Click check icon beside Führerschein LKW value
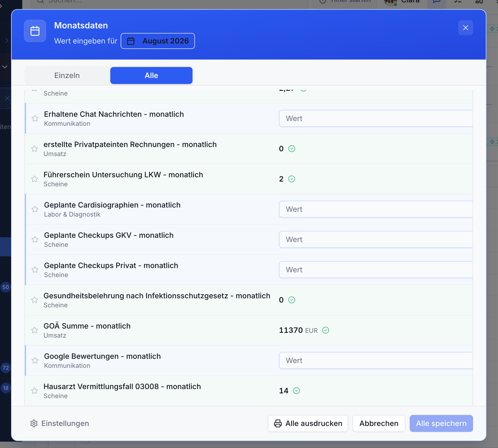This screenshot has width=498, height=448. pos(292,179)
